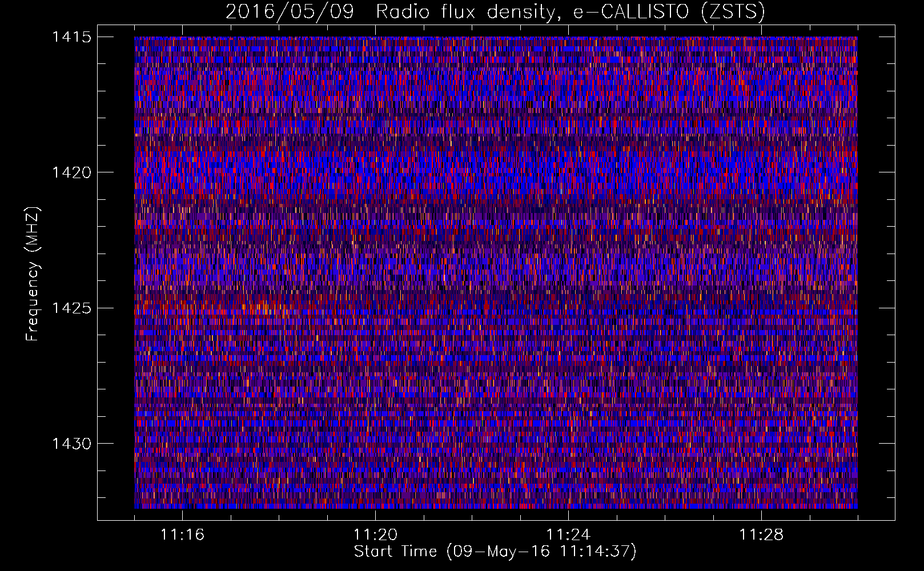This screenshot has width=924, height=571.
Task: Click the 11:16 time axis label
Action: pyautogui.click(x=182, y=535)
